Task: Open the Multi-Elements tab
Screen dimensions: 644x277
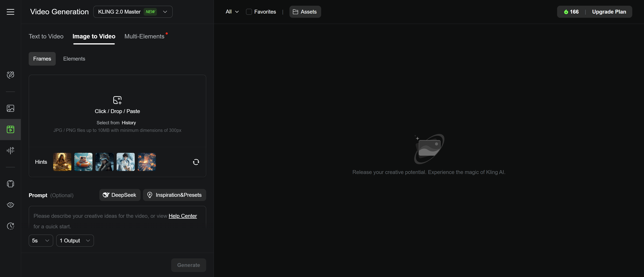Action: pos(144,37)
